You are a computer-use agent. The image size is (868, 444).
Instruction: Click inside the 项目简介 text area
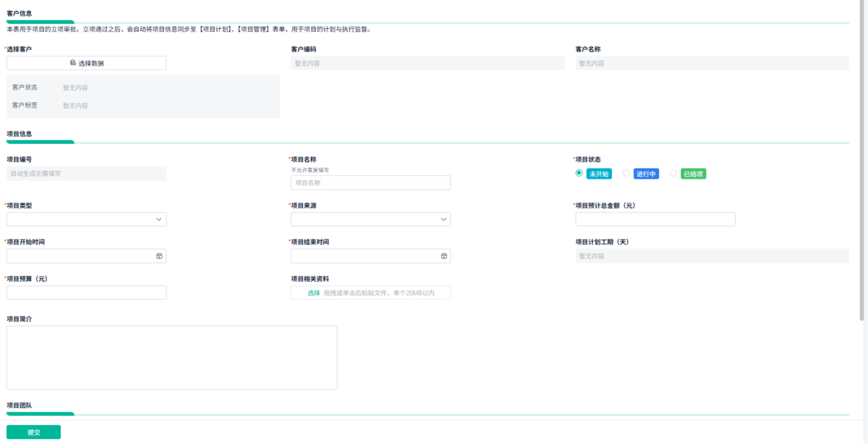[171, 357]
